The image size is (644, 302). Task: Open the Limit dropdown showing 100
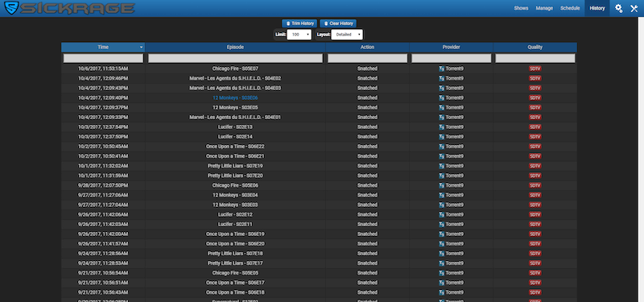tap(299, 35)
